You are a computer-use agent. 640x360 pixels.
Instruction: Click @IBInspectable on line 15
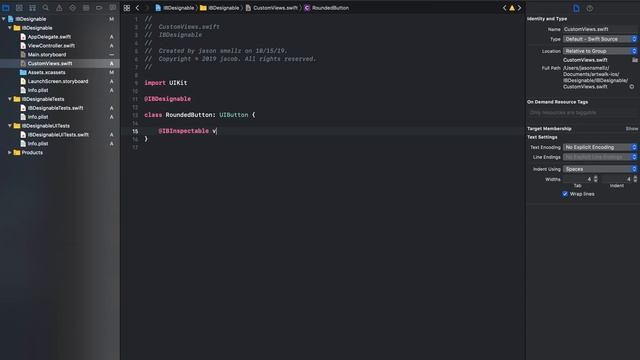click(183, 131)
